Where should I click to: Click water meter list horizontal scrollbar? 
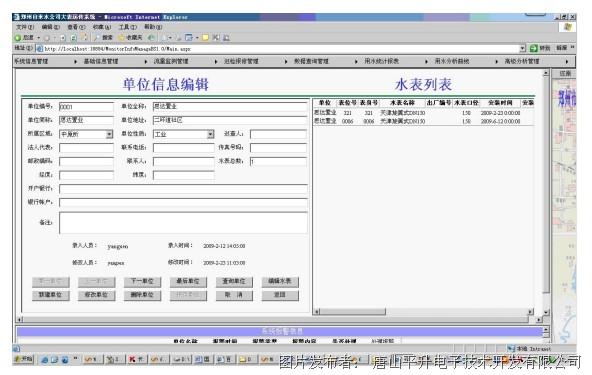[x=424, y=312]
